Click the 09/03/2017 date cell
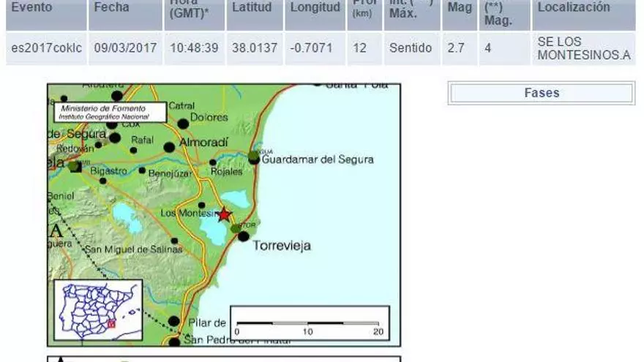Image resolution: width=644 pixels, height=362 pixels. point(125,48)
